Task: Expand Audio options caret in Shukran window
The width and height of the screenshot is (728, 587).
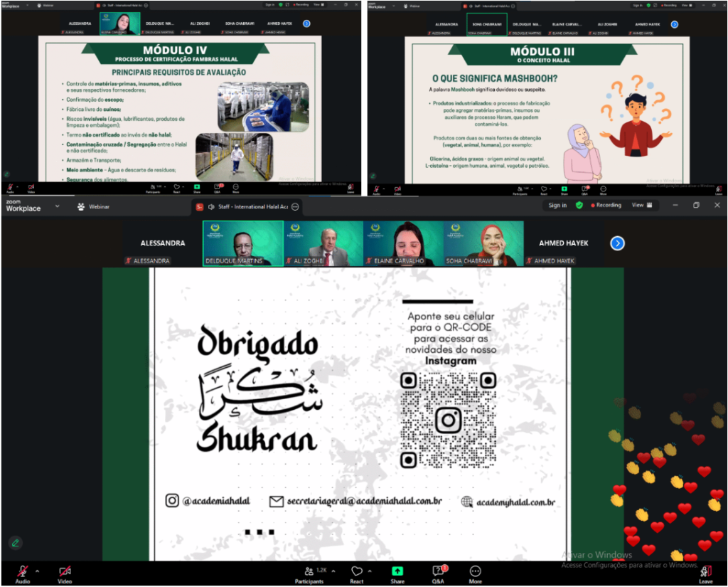Action: pos(37,571)
